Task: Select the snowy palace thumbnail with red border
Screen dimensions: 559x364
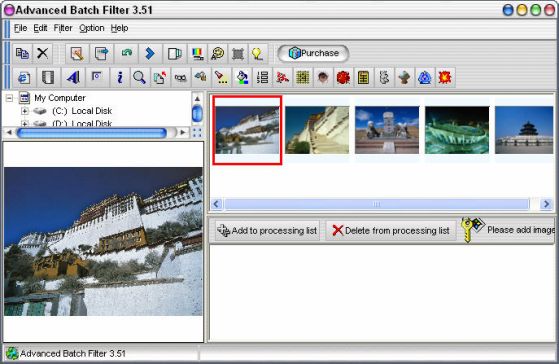Action: (247, 130)
